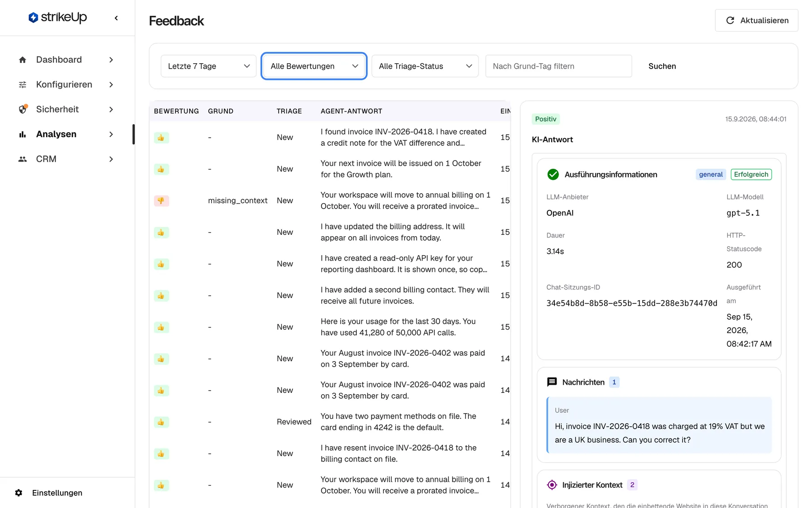Click the Suchen button
812x508 pixels.
point(662,66)
